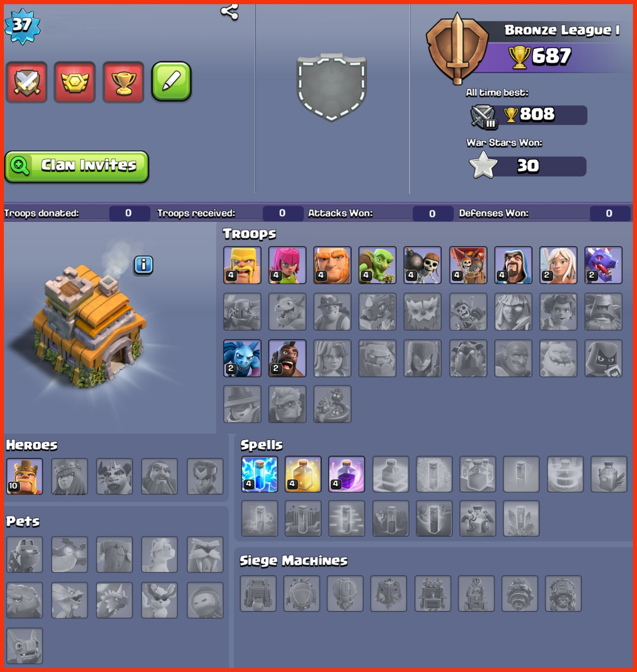The height and width of the screenshot is (672, 637).
Task: Open Town Hall info icon
Action: 144,265
